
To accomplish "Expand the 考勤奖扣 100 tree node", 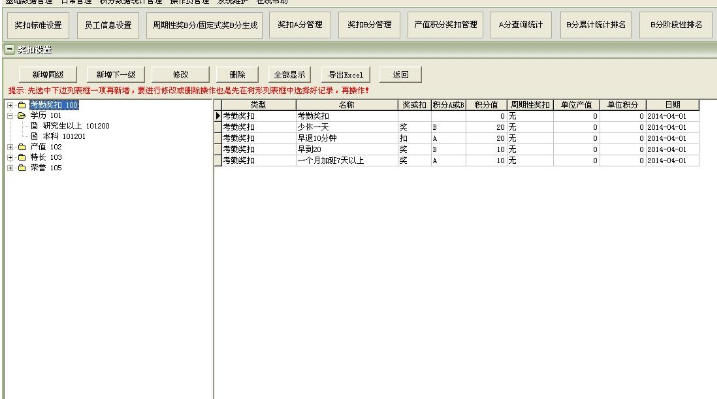I will tap(10, 105).
